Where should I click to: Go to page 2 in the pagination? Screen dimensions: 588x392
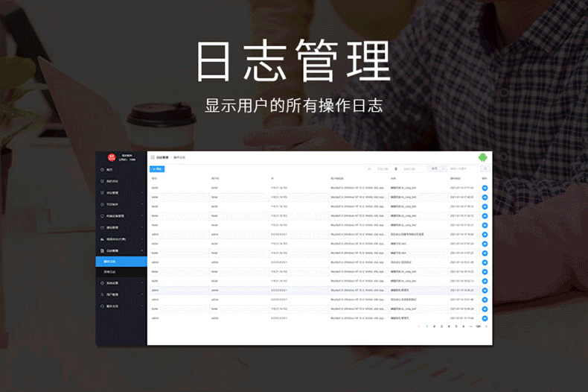[x=434, y=326]
